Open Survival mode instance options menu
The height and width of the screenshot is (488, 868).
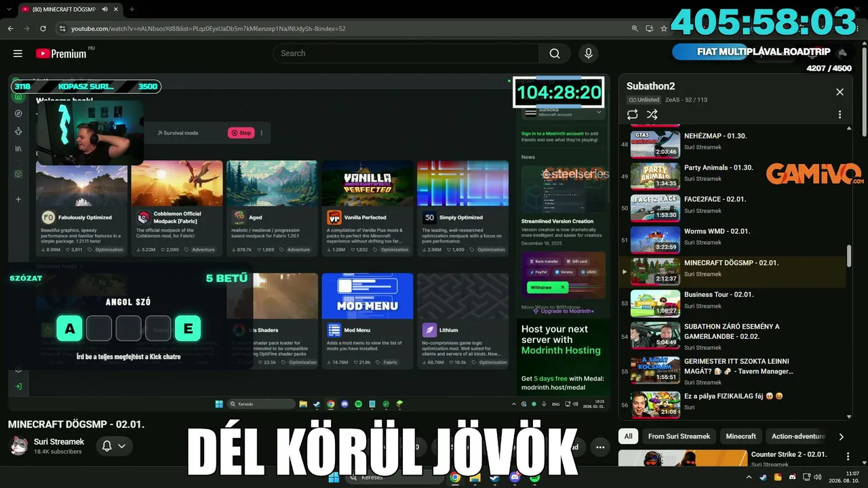click(x=262, y=133)
